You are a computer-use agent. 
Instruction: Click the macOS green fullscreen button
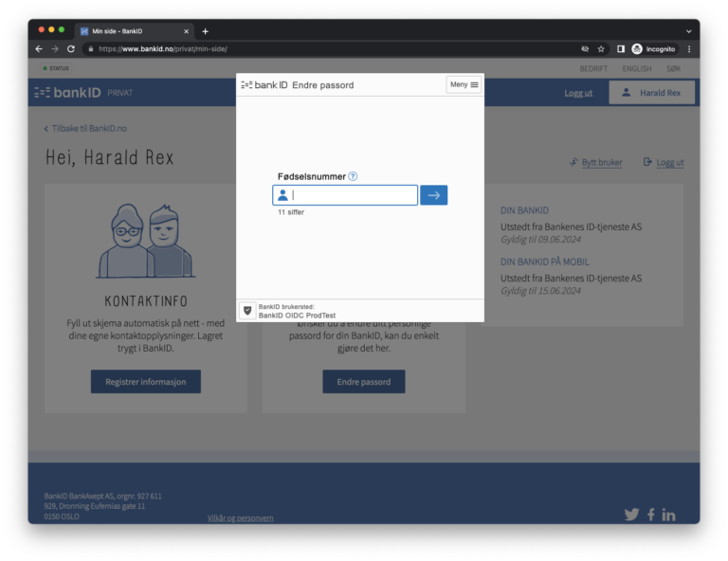tap(62, 29)
